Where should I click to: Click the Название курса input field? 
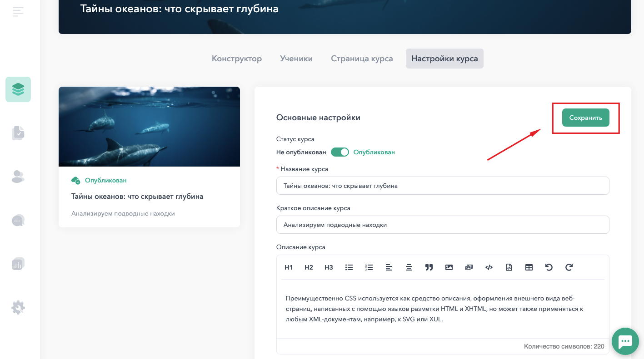(443, 186)
